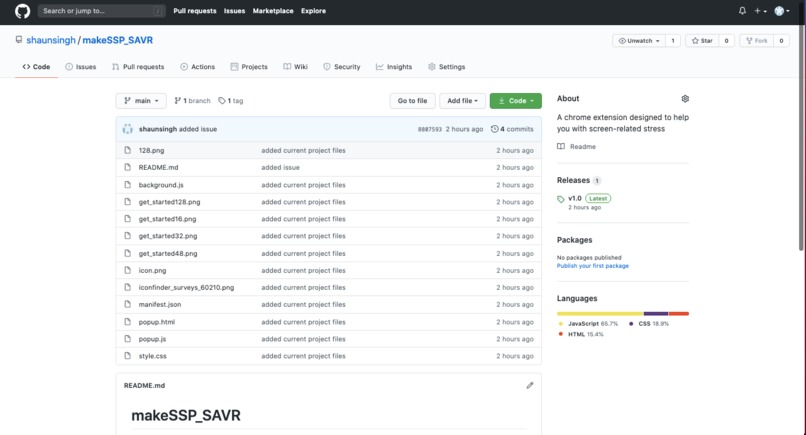Click the purple CSS segment in language bar
The height and width of the screenshot is (435, 806).
656,314
